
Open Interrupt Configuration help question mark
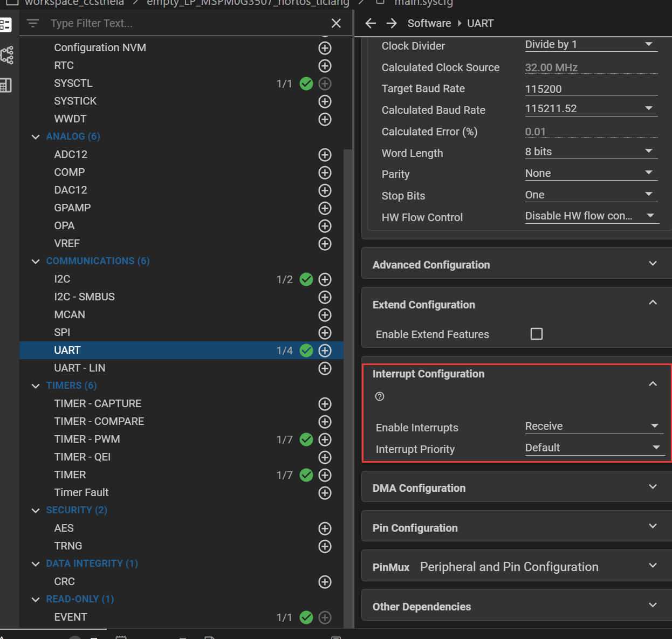click(x=380, y=396)
